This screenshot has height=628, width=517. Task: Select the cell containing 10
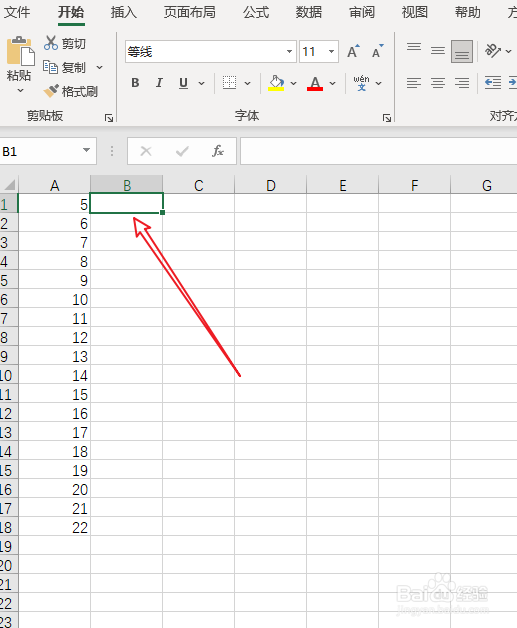54,300
